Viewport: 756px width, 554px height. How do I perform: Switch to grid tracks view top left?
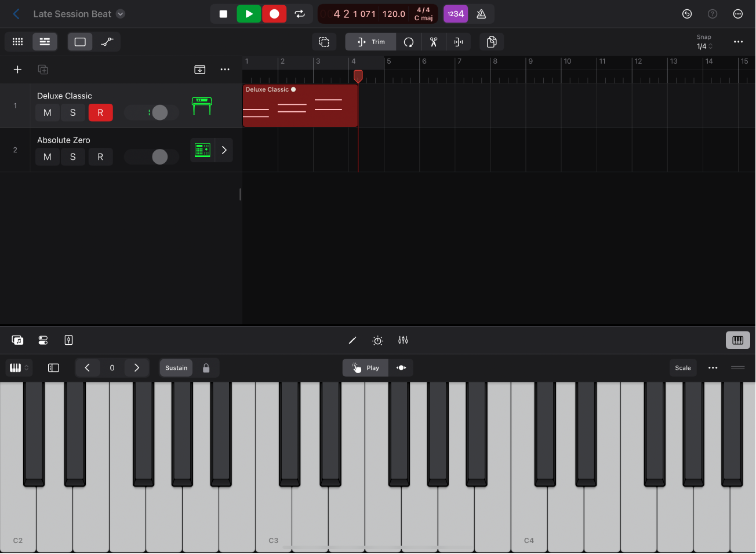(17, 41)
